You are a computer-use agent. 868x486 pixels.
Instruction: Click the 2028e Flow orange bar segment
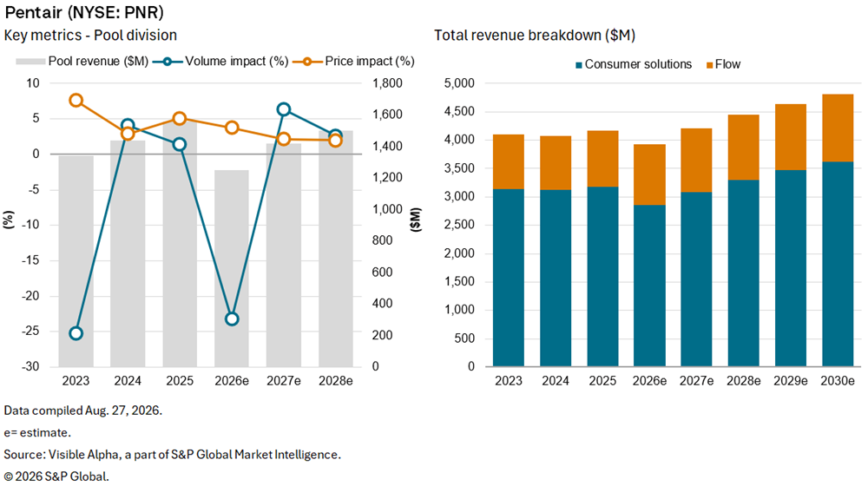(744, 148)
